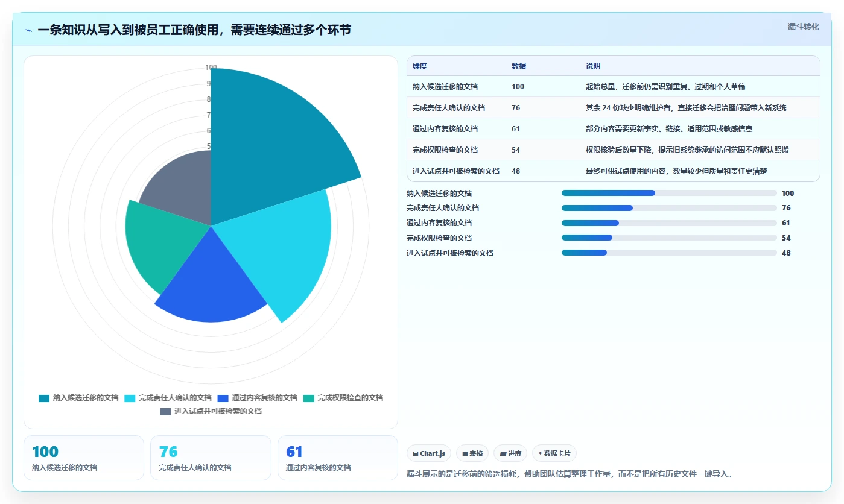The height and width of the screenshot is (504, 844).
Task: Toggle legend swatch for 完成责任人确认的文档
Action: point(130,398)
